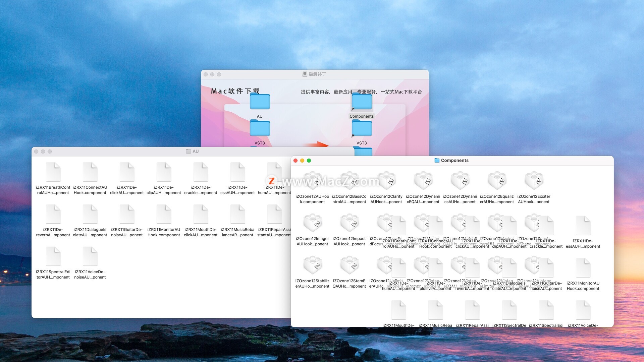Select iZOzone12Impact AUHook component
This screenshot has width=644, height=362.
349,223
